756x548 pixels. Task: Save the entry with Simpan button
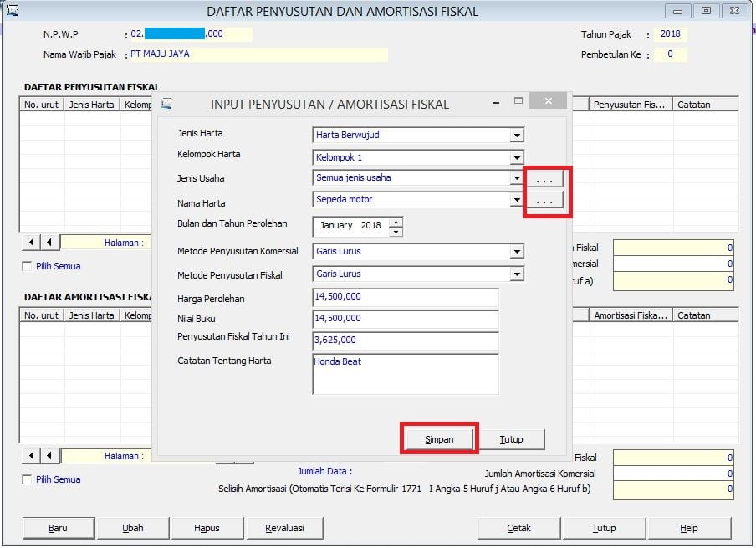pos(439,439)
